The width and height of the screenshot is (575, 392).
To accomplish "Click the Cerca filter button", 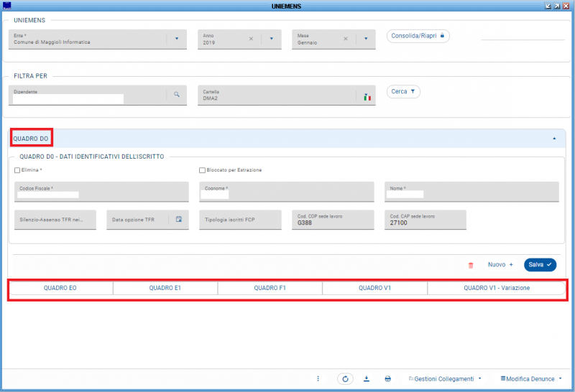I will pyautogui.click(x=403, y=92).
